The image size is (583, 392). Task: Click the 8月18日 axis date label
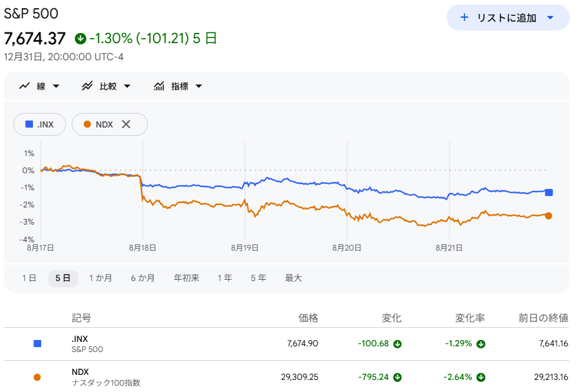pyautogui.click(x=142, y=248)
